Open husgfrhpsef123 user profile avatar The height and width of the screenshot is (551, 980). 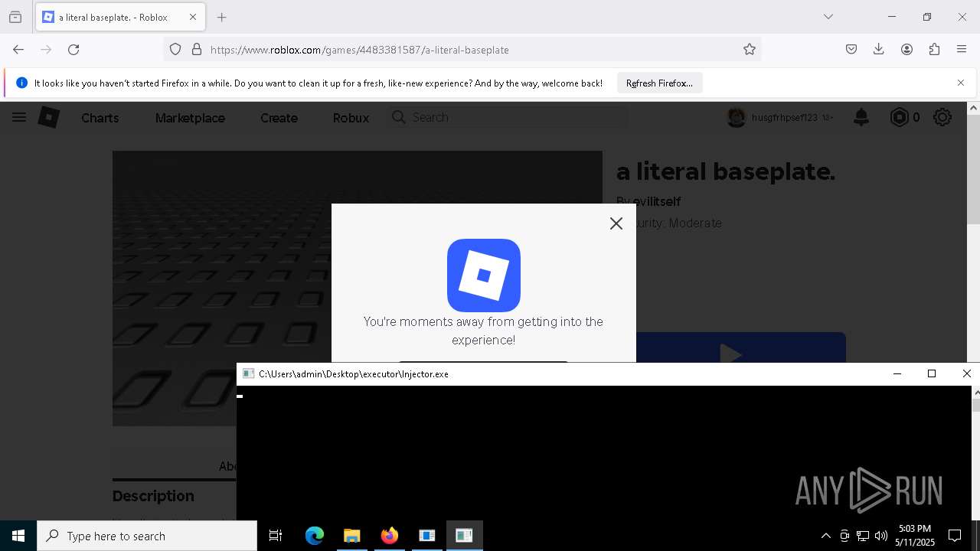coord(737,118)
